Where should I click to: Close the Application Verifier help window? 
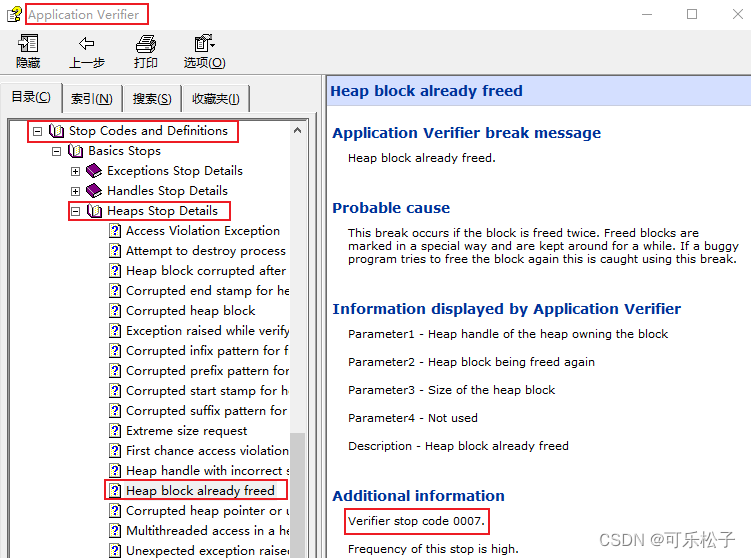click(x=738, y=14)
